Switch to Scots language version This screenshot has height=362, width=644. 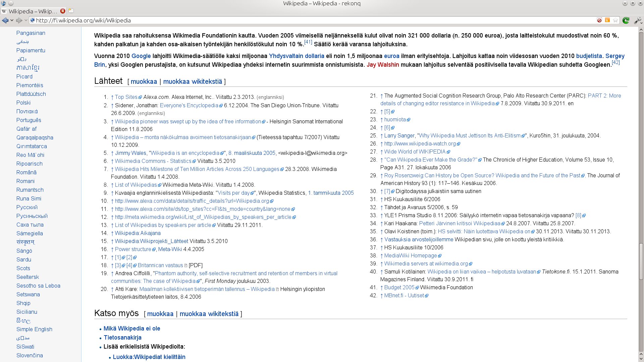click(23, 268)
